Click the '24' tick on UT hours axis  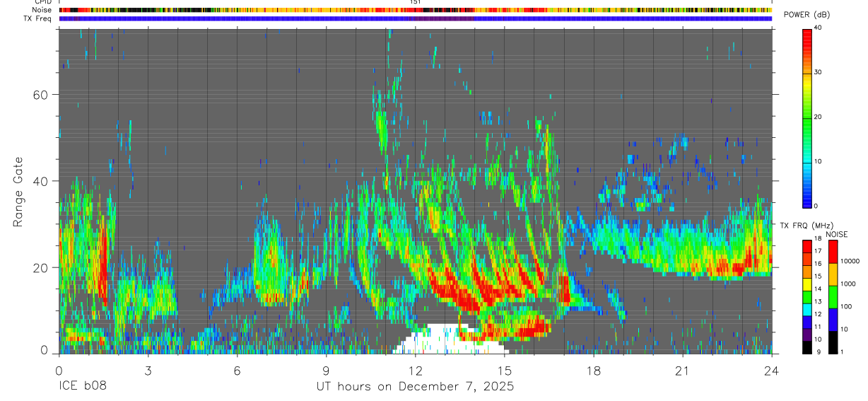pos(772,370)
